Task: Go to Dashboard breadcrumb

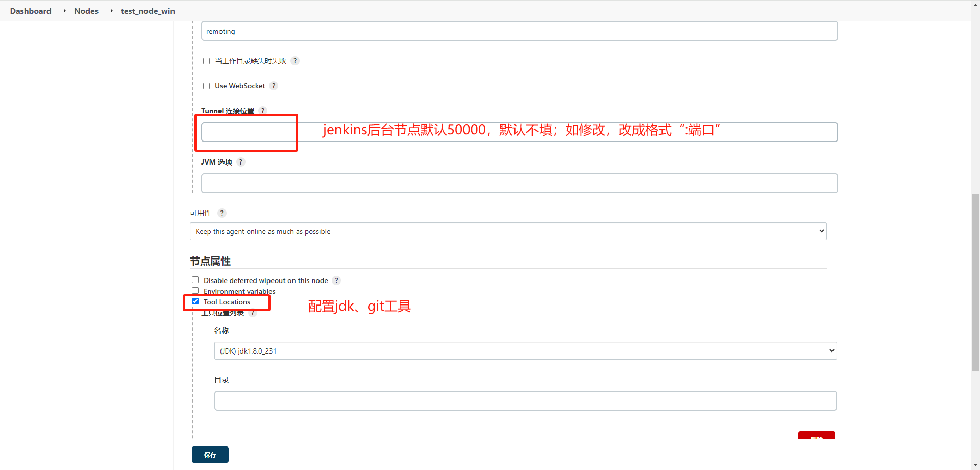Action: point(31,11)
